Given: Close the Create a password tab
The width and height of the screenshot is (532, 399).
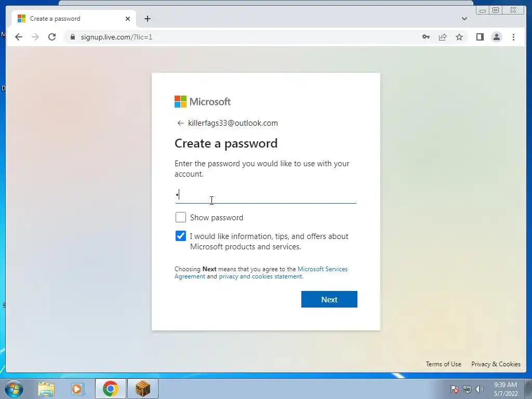Looking at the screenshot, I should [x=128, y=19].
